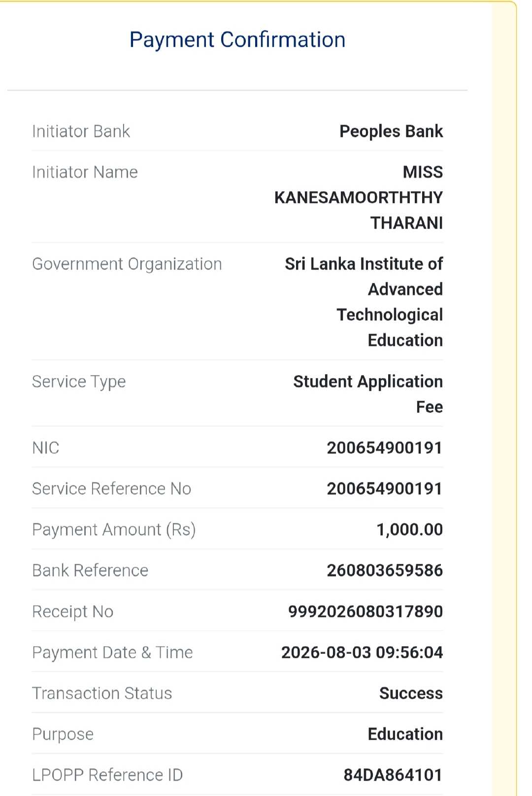Click Student Application Fee service type
Viewport: 532px width, 796px height.
tap(368, 394)
